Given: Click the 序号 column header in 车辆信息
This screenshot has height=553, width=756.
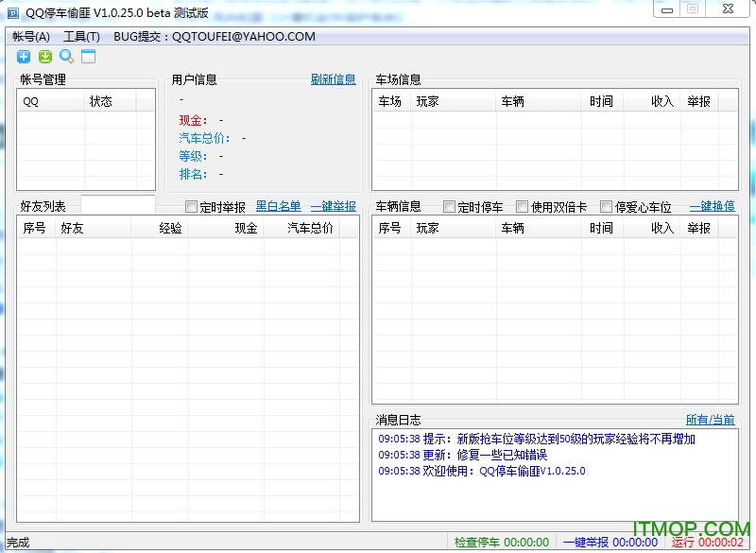Looking at the screenshot, I should [391, 229].
